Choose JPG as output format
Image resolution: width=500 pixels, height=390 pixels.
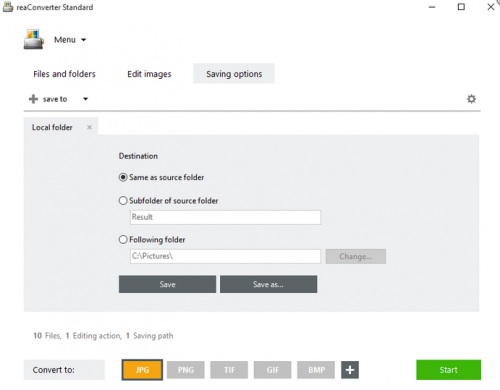point(142,370)
